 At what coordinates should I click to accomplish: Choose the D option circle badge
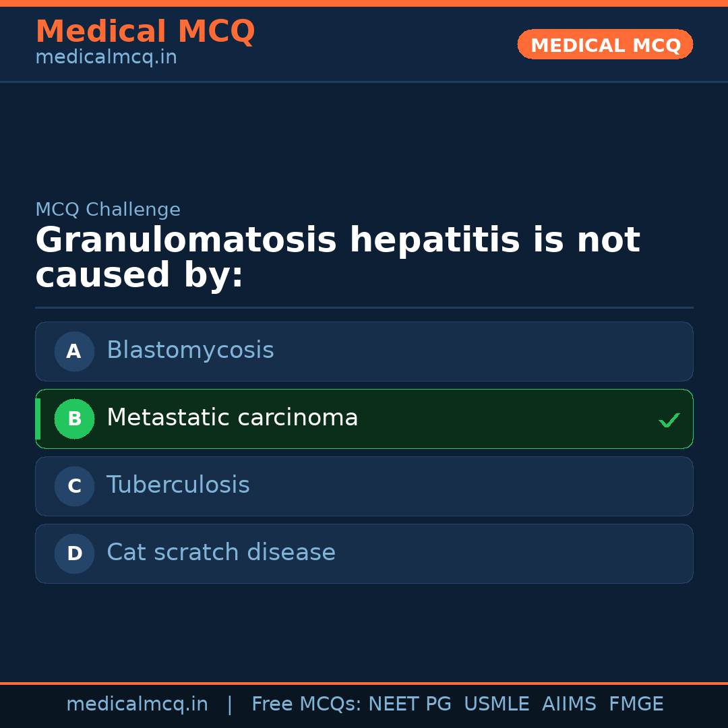click(74, 553)
